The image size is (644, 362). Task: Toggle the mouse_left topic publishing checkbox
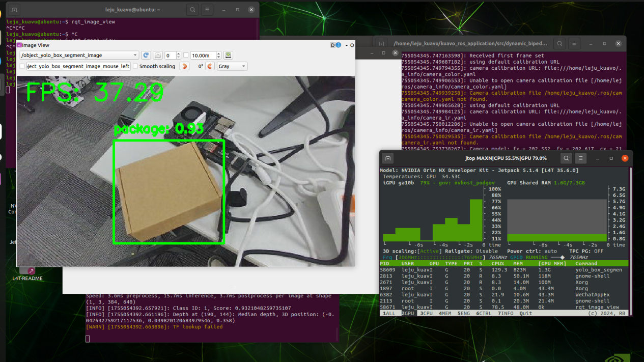point(22,66)
